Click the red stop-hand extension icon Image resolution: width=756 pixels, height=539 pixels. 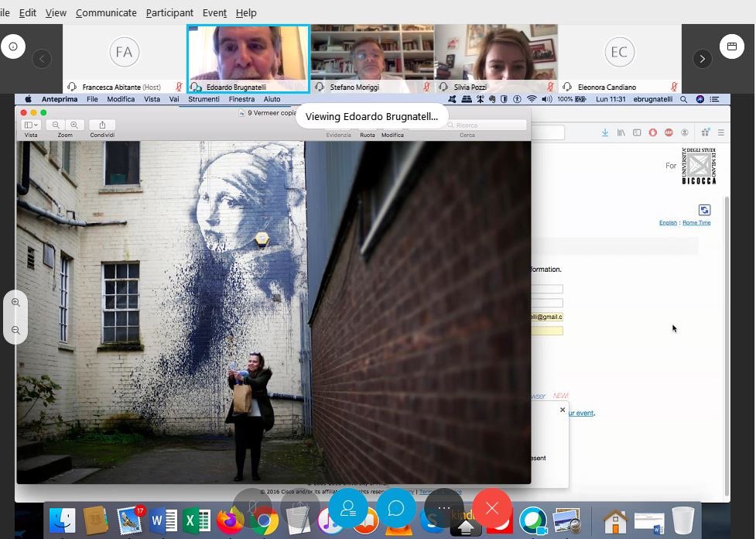653,132
